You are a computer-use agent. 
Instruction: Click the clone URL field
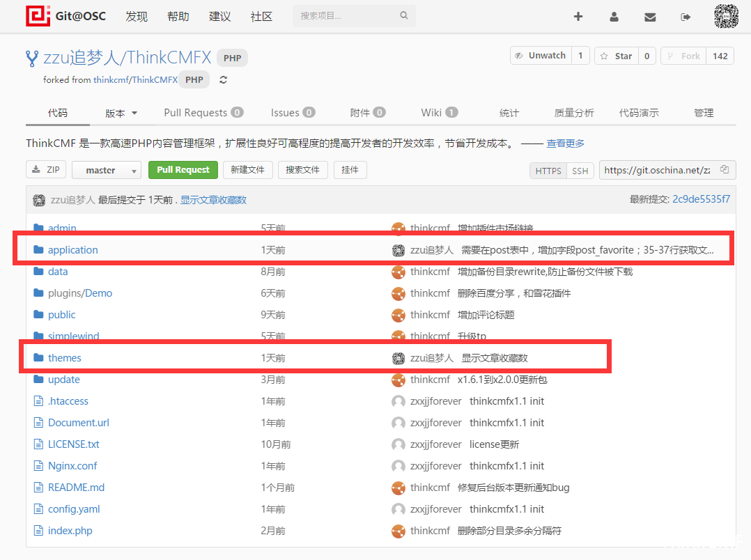(x=667, y=170)
